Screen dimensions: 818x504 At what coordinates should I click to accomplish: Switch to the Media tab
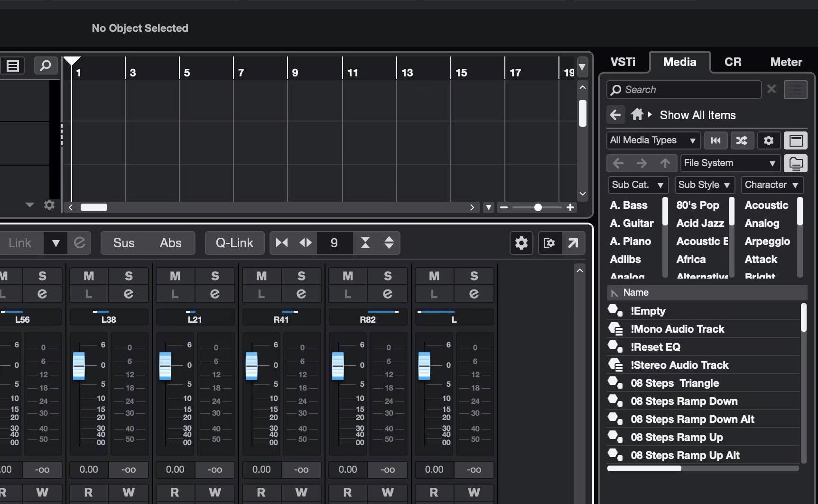679,62
